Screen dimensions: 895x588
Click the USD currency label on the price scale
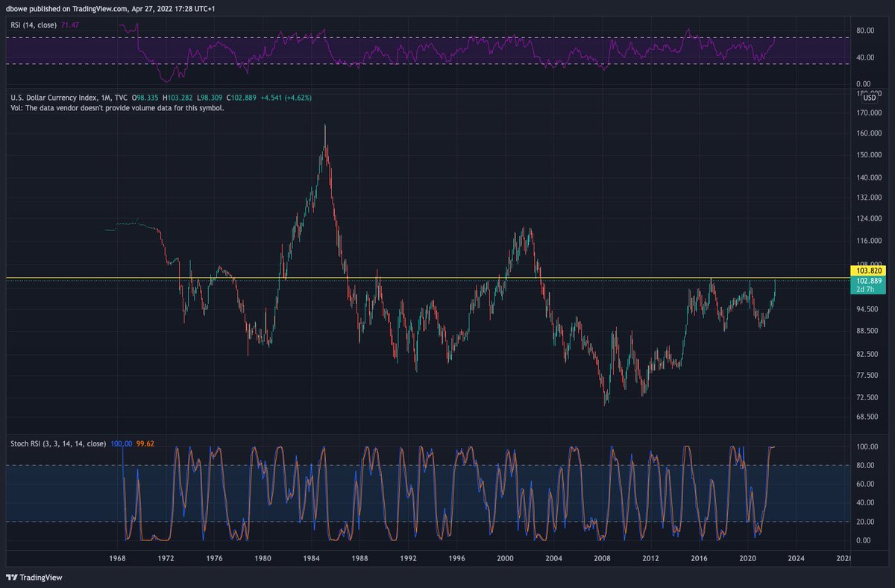[869, 98]
